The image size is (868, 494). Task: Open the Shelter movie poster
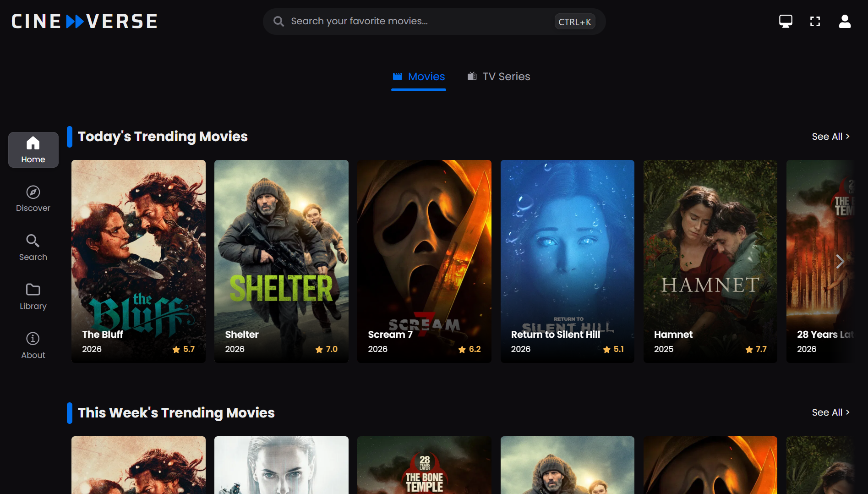(x=281, y=261)
